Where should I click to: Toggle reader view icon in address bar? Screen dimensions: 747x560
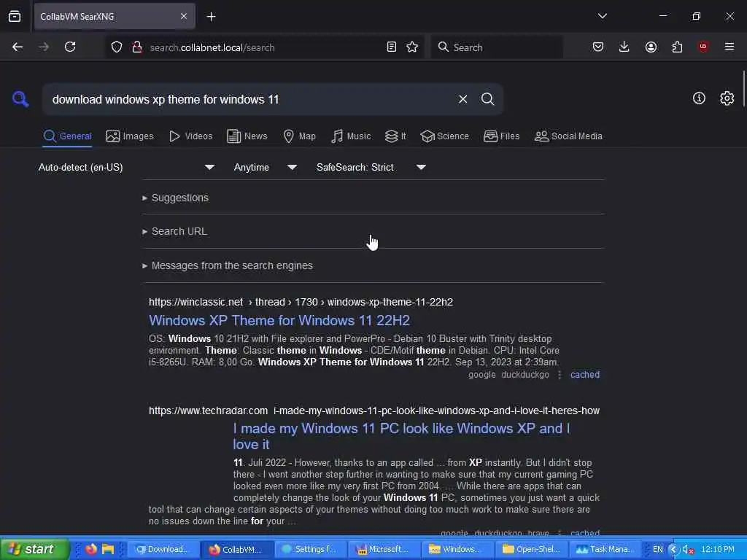[391, 47]
